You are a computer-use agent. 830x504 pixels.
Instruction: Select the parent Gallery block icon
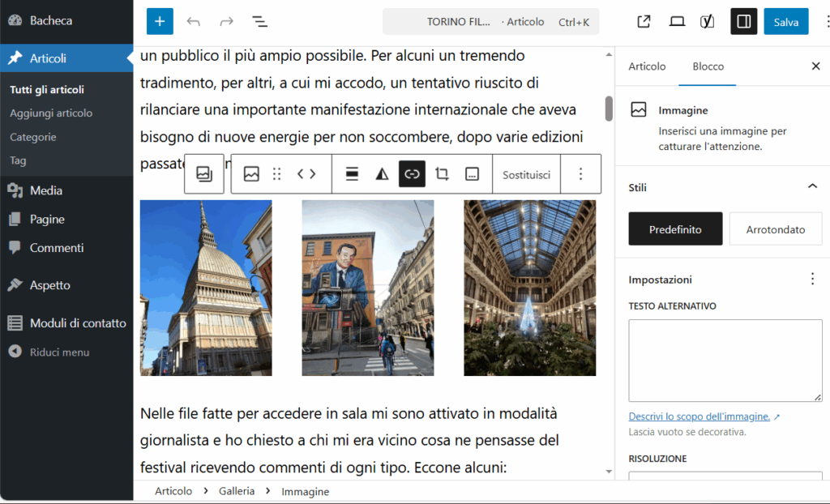(204, 174)
